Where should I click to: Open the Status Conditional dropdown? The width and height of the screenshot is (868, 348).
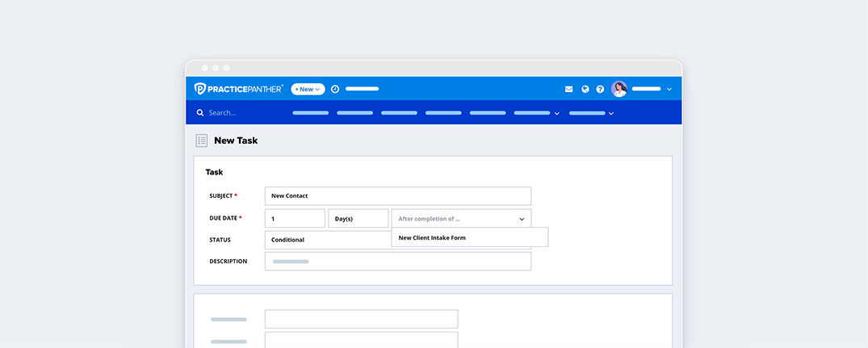pyautogui.click(x=328, y=240)
